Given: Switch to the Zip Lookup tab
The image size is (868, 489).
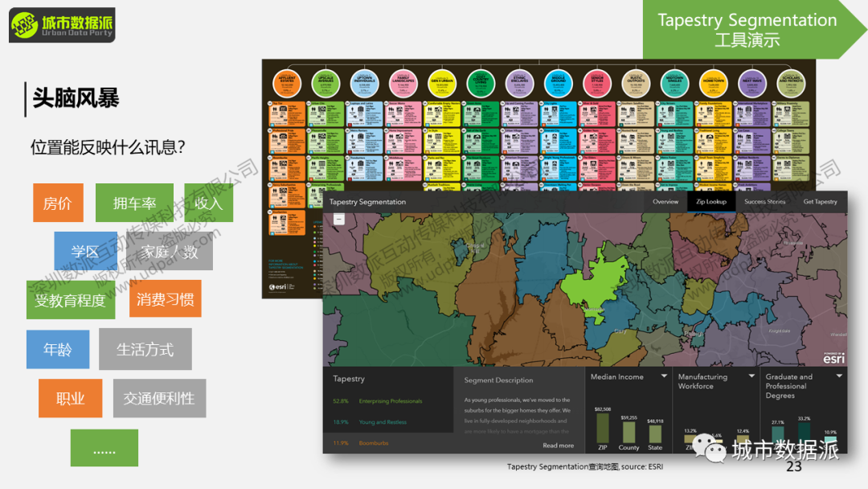Looking at the screenshot, I should (710, 202).
